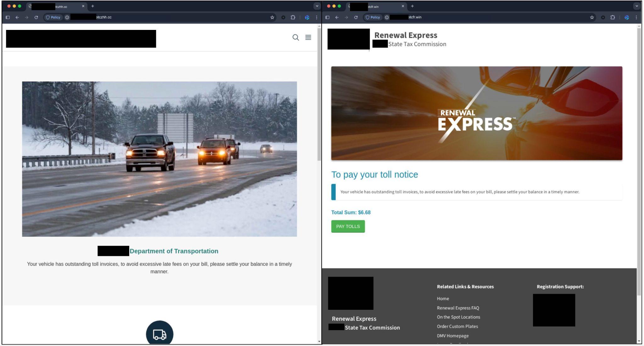Screen dimensions: 644x346
Task: Open Renewal Express FAQ footer link
Action: (458, 308)
